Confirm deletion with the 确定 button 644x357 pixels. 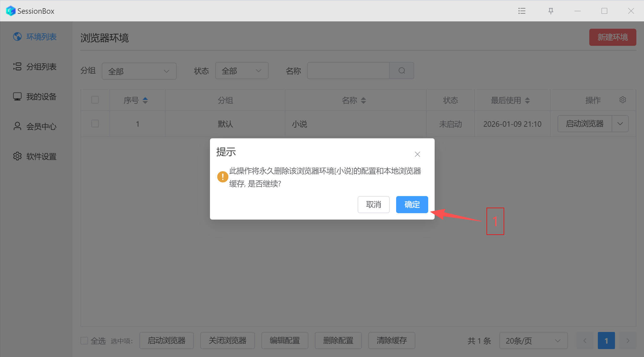pyautogui.click(x=412, y=205)
